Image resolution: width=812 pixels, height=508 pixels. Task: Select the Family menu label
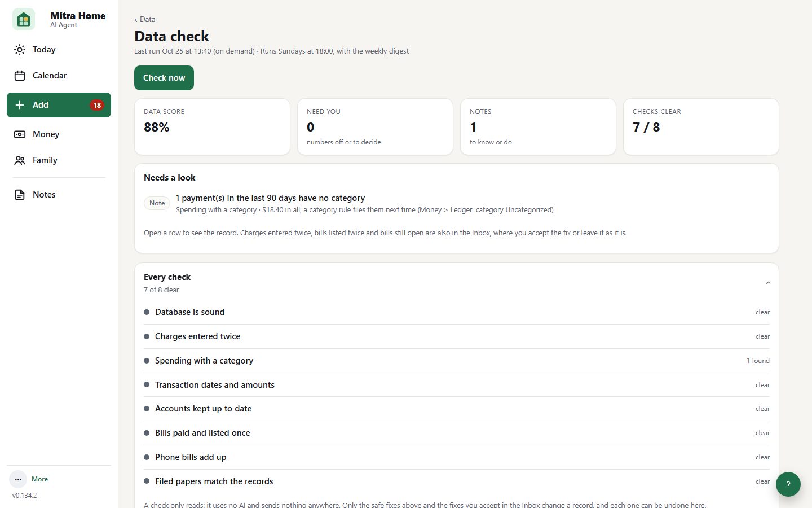tap(45, 160)
